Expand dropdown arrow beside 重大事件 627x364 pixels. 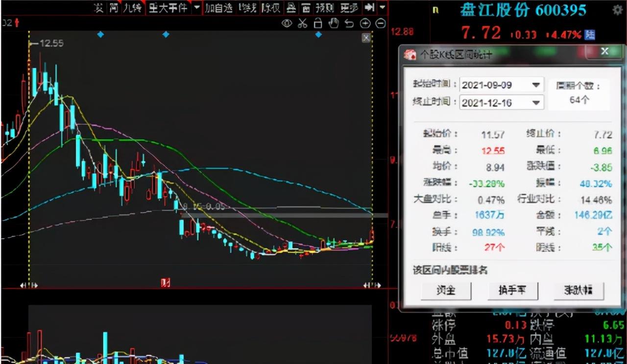(x=197, y=8)
